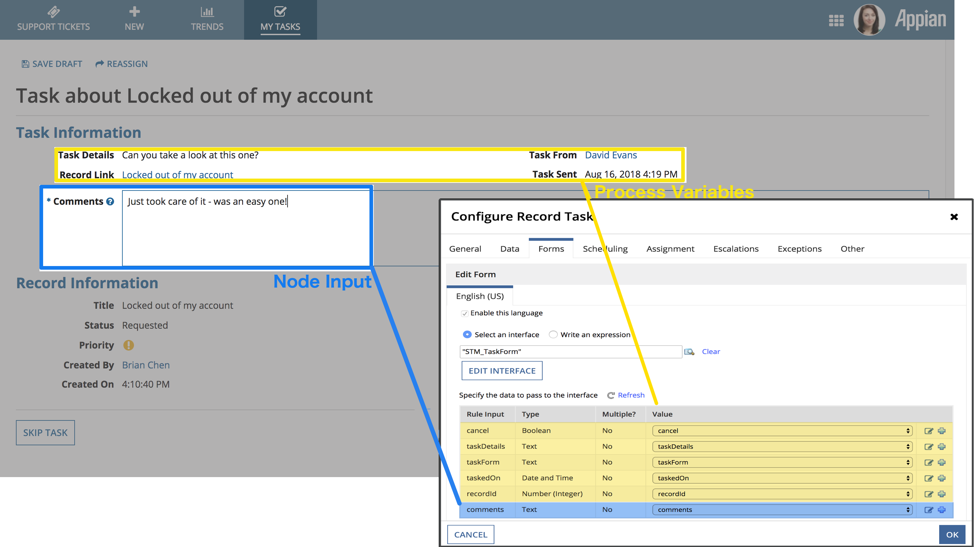Image resolution: width=980 pixels, height=547 pixels.
Task: Click the Locked out of my account link
Action: click(x=177, y=174)
